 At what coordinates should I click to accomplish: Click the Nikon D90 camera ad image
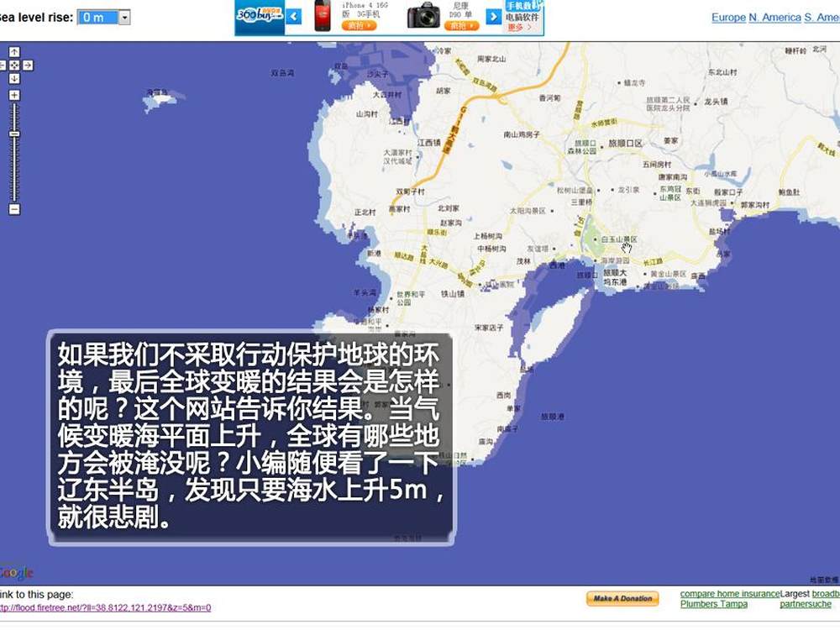pyautogui.click(x=423, y=15)
